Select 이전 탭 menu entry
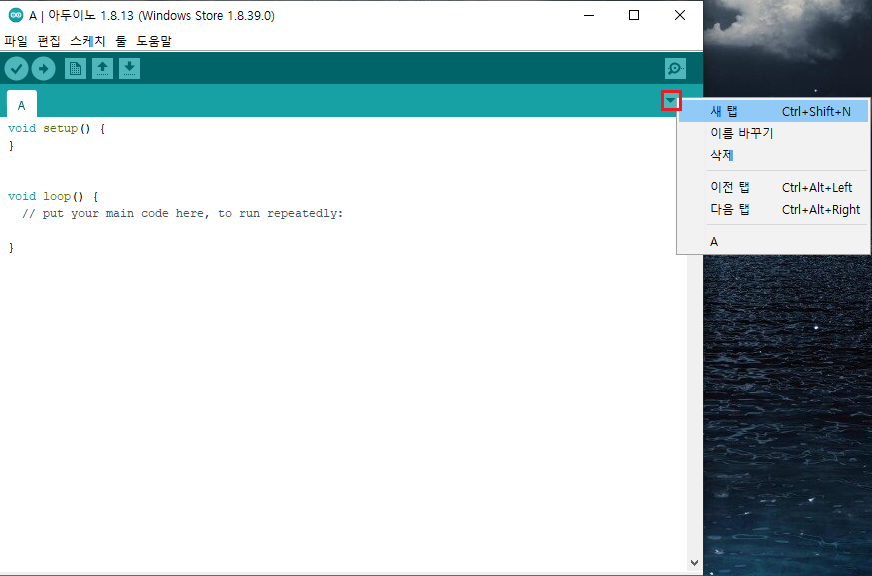The image size is (872, 576). point(773,187)
